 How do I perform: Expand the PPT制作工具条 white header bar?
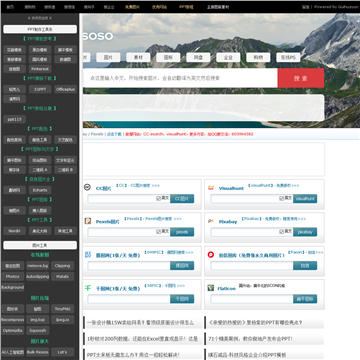click(x=40, y=29)
